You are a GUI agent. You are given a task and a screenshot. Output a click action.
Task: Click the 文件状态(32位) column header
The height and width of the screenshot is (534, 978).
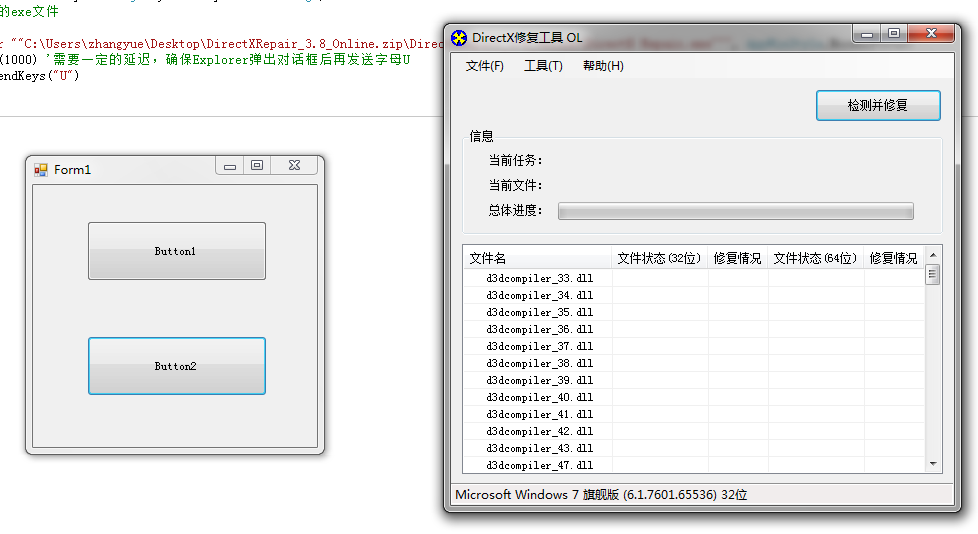point(660,258)
